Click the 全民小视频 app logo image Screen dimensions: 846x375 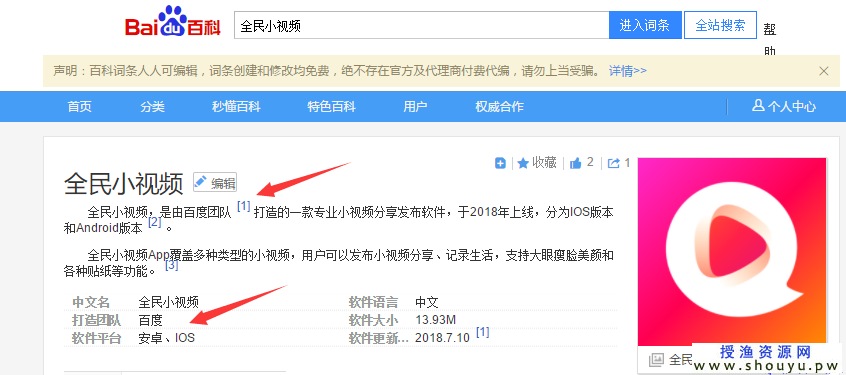click(x=732, y=251)
